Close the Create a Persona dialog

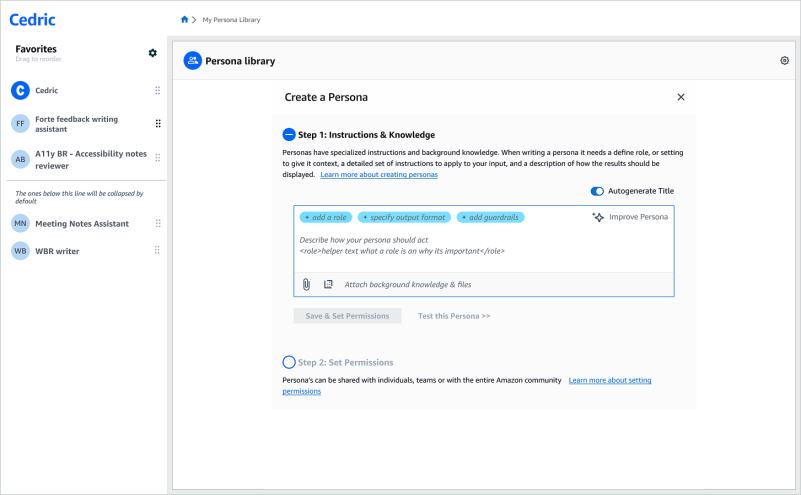tap(681, 97)
